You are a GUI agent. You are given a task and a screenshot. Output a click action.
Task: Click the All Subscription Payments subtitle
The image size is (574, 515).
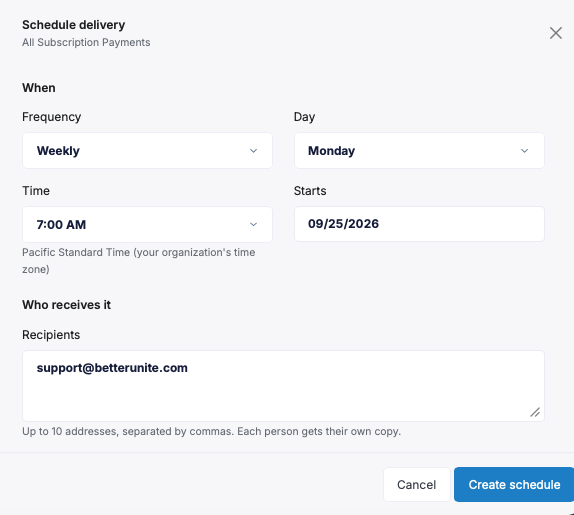(x=86, y=42)
